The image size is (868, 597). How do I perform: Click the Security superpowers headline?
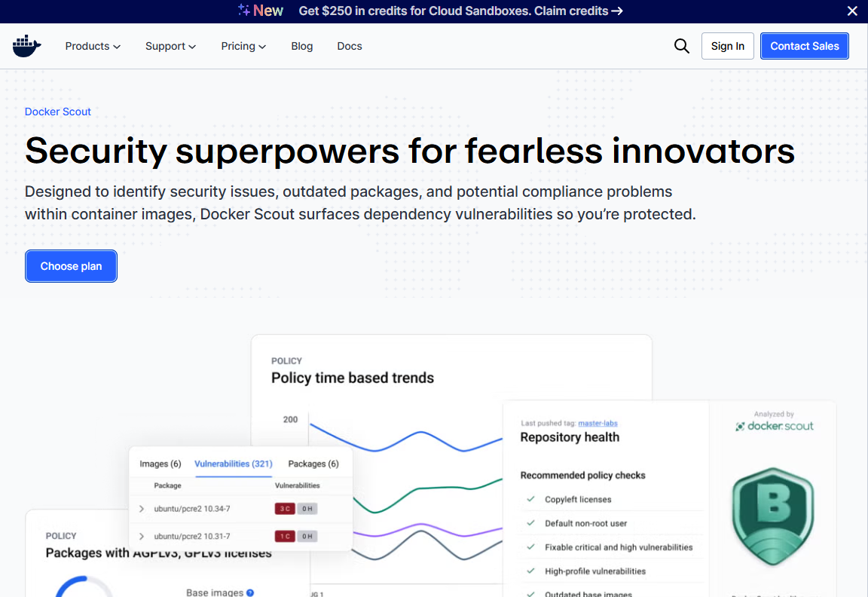tap(410, 151)
